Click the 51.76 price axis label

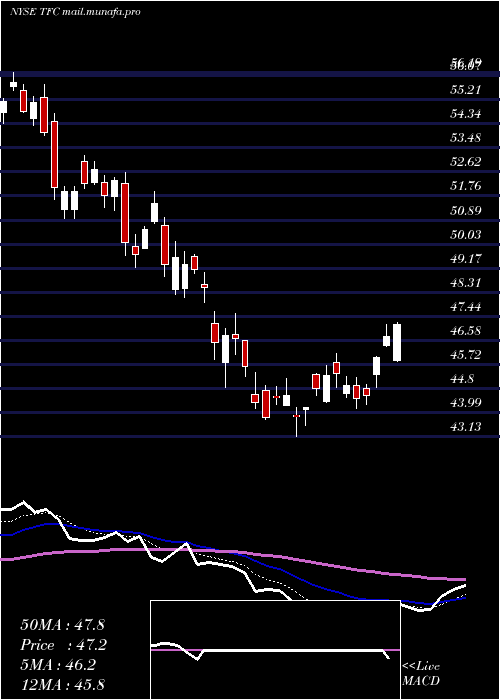(x=466, y=186)
